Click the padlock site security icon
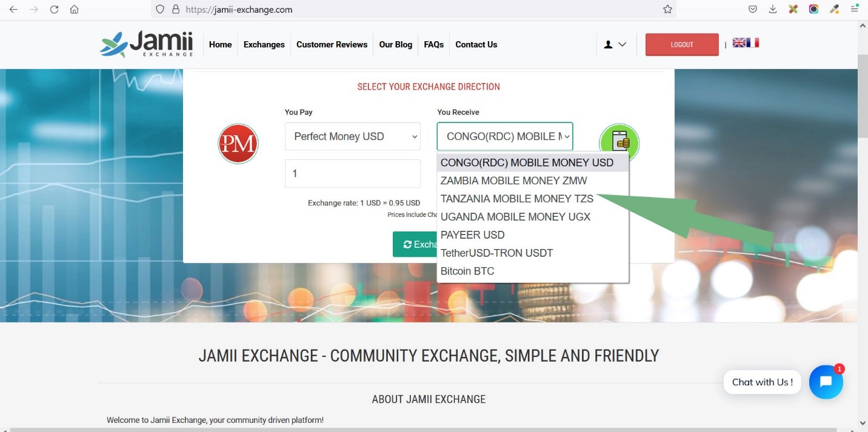This screenshot has height=432, width=868. coord(176,10)
